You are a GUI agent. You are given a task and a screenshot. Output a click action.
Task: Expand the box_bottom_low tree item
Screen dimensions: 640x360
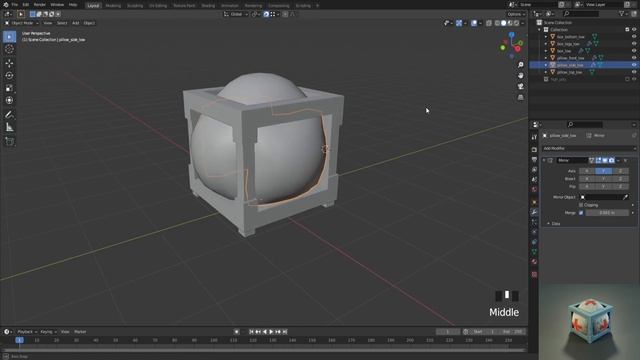[546, 36]
